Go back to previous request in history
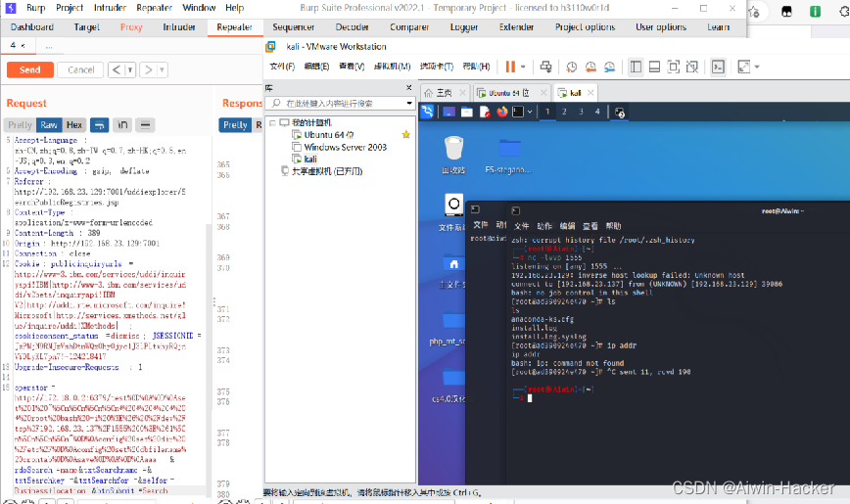Viewport: 850px width, 504px height. point(116,69)
